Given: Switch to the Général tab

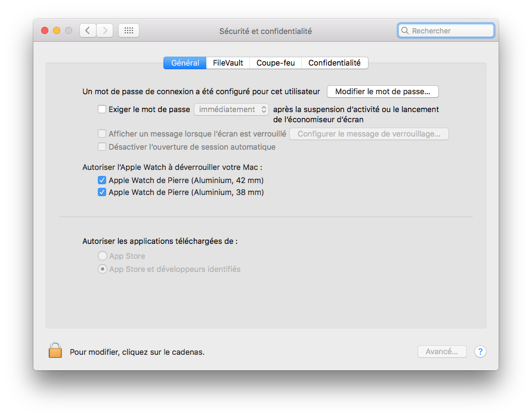Looking at the screenshot, I should [185, 63].
